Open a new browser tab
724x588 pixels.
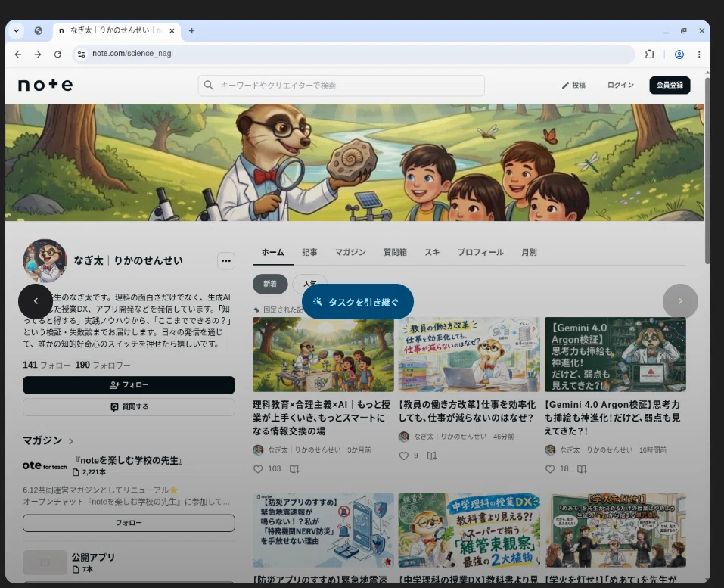pyautogui.click(x=191, y=30)
